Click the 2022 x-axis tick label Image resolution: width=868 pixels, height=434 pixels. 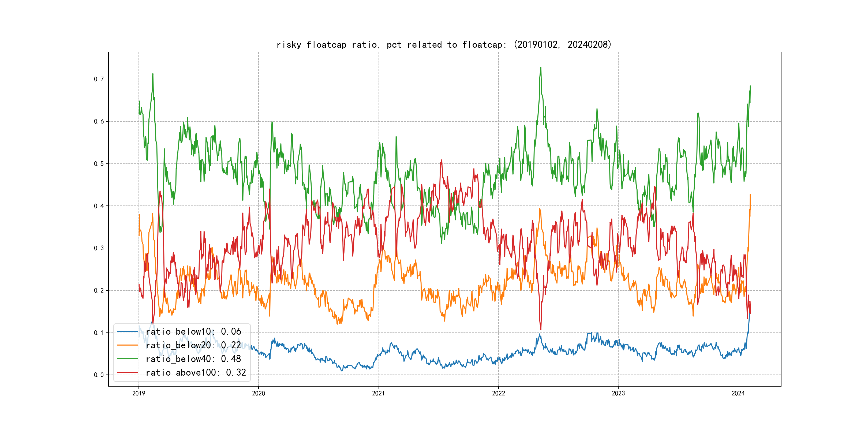[498, 393]
